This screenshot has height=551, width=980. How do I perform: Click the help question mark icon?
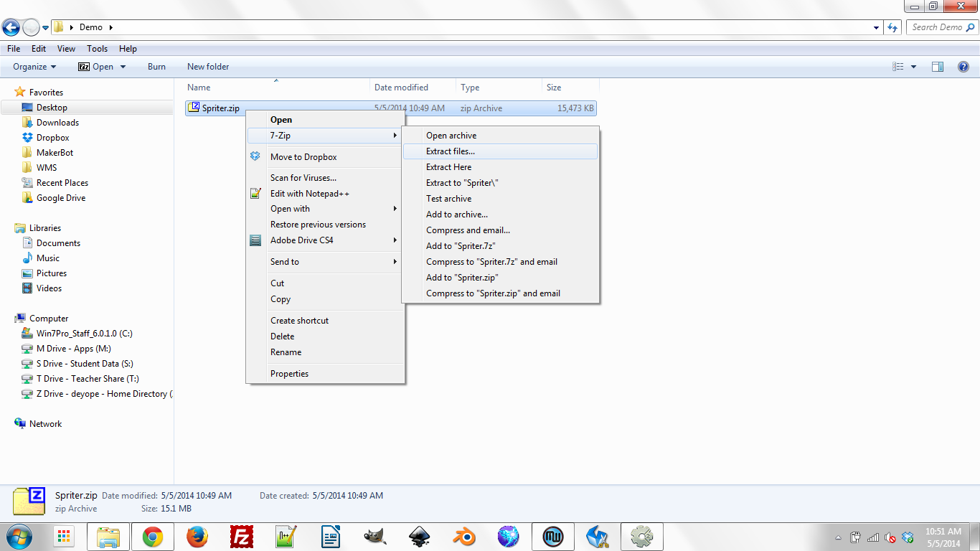coord(963,67)
